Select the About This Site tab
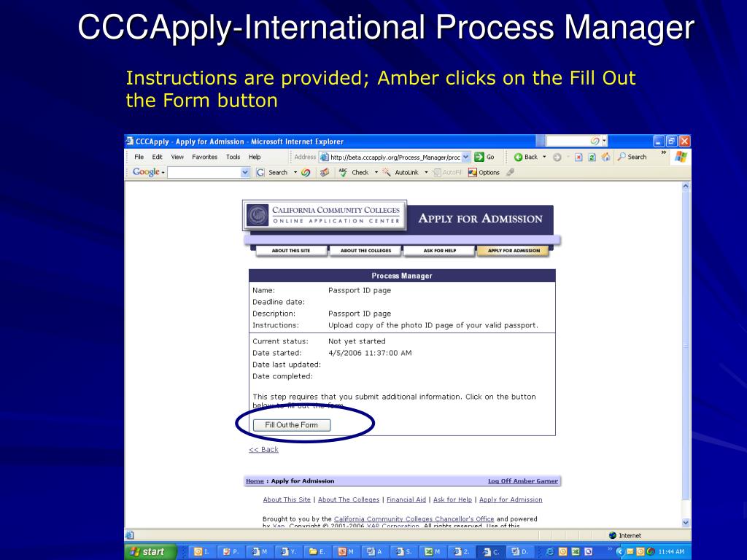This screenshot has height=560, width=747. (x=291, y=251)
